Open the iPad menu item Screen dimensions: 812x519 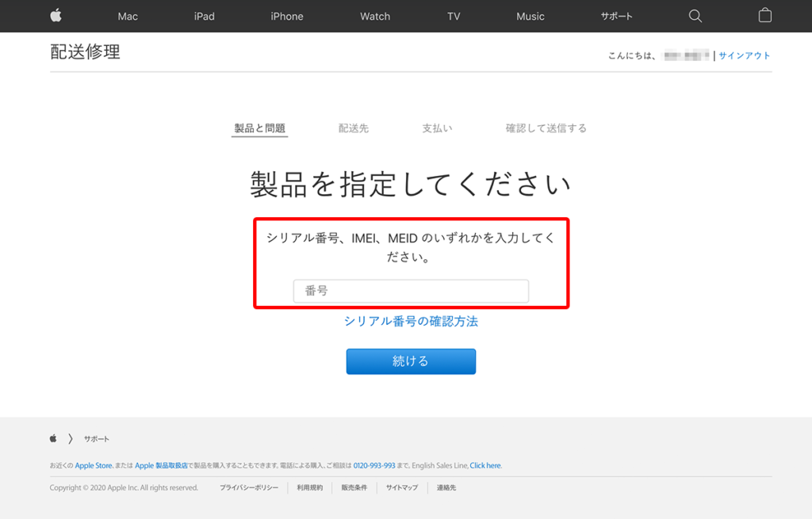pos(204,16)
